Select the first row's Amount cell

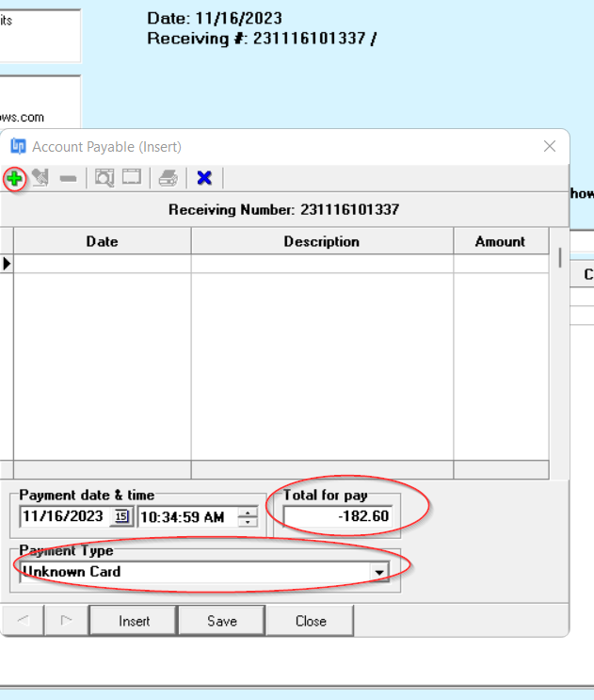tap(501, 264)
